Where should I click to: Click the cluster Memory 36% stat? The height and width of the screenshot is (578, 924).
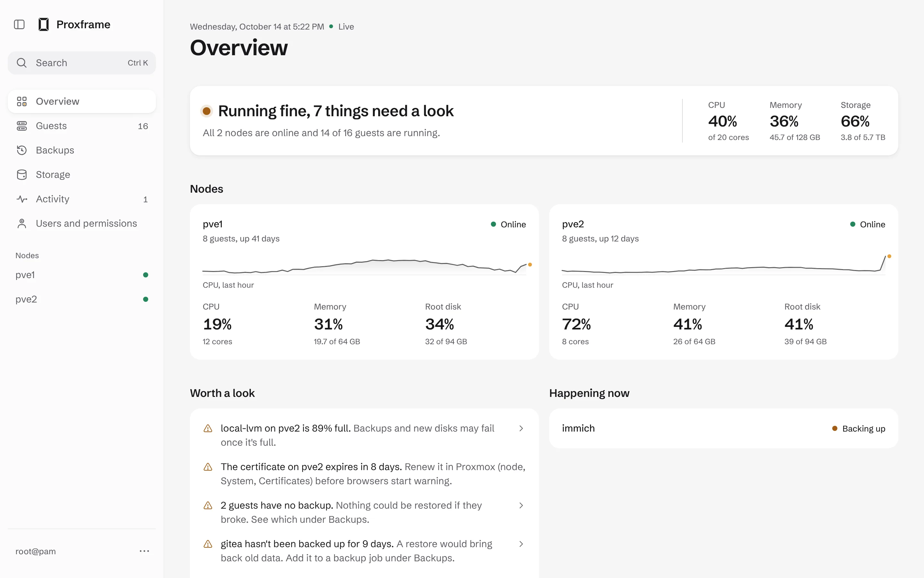tap(795, 121)
